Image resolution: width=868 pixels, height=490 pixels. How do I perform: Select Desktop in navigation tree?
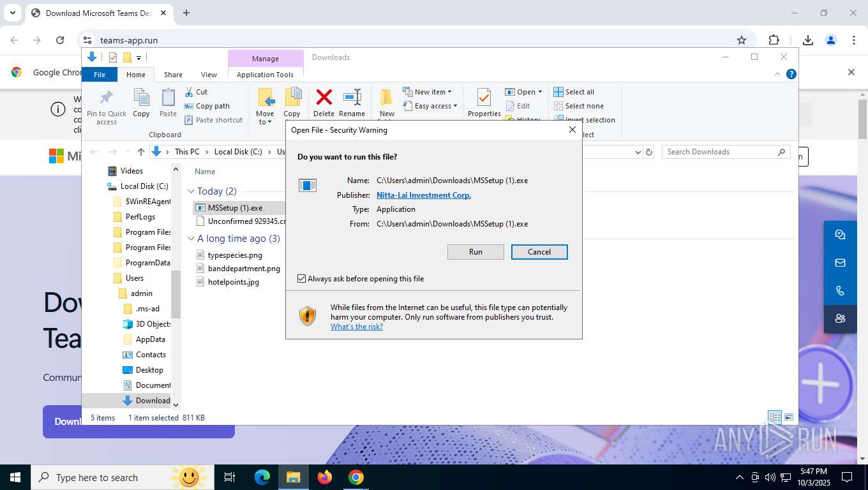pos(149,370)
